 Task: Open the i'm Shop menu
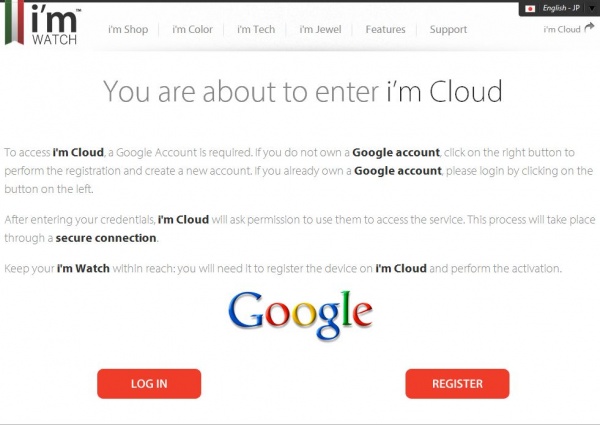pyautogui.click(x=128, y=30)
